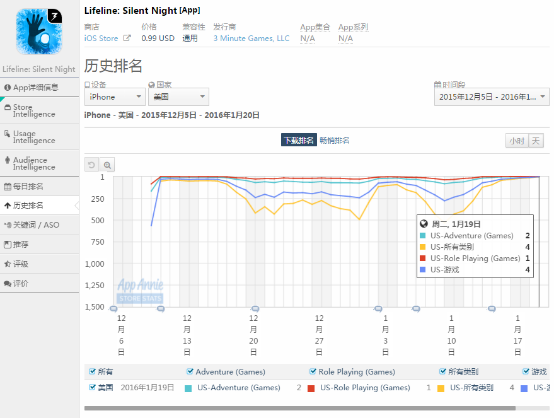Uncheck the 所有 checkbox below the chart
Image resolution: width=554 pixels, height=418 pixels.
pyautogui.click(x=92, y=371)
